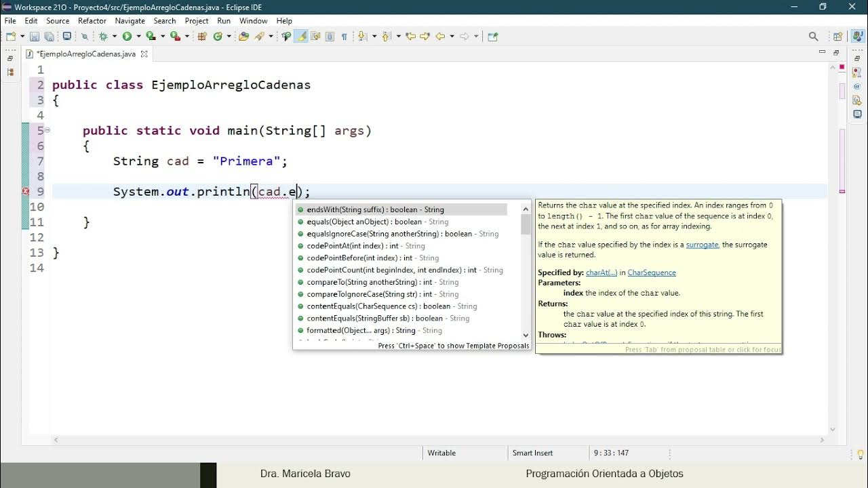Click the proposal list scrollbar thumb
868x488 pixels.
(526, 224)
